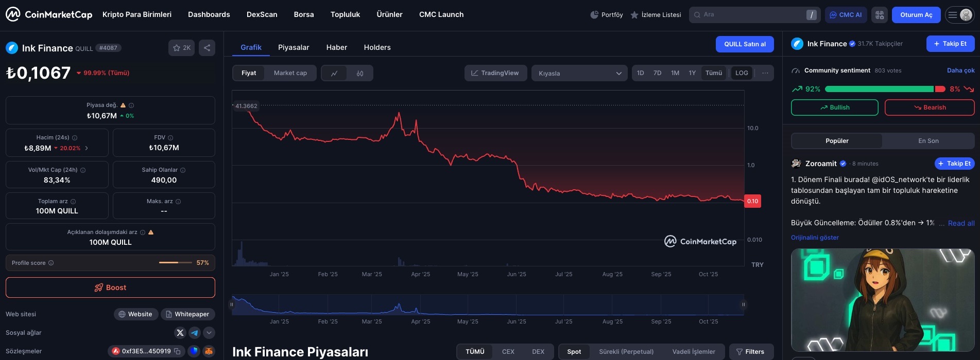Click the Toplam arz info icon
The height and width of the screenshot is (360, 980).
(x=73, y=202)
